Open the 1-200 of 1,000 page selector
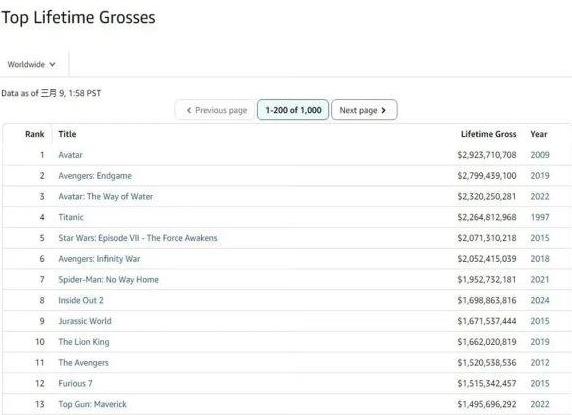Viewport: 572px width, 415px height. [293, 110]
